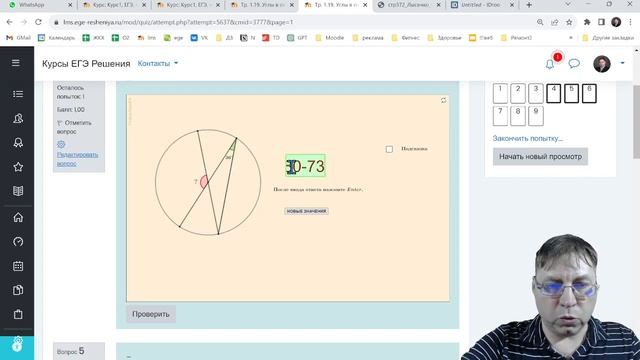The height and width of the screenshot is (360, 640).
Task: Open the Moodle bookmarks folder
Action: pos(331,38)
